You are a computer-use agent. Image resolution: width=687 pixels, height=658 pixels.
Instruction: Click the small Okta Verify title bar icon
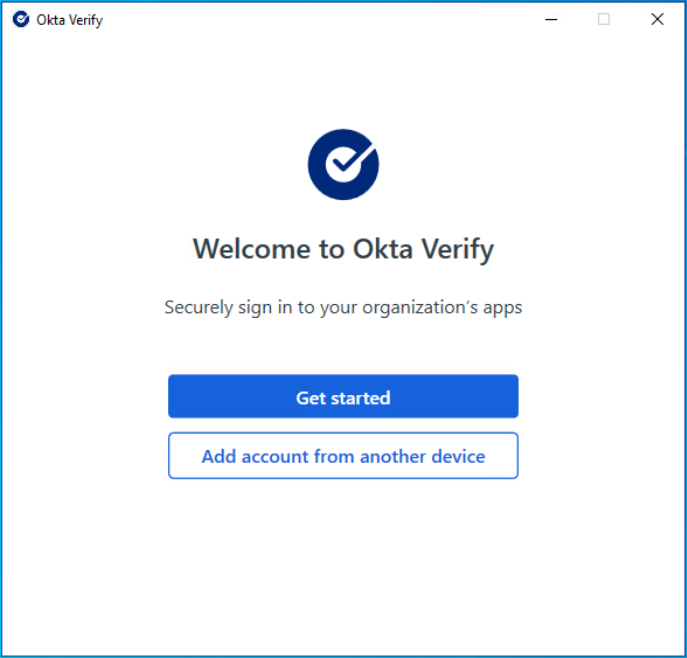pos(21,19)
